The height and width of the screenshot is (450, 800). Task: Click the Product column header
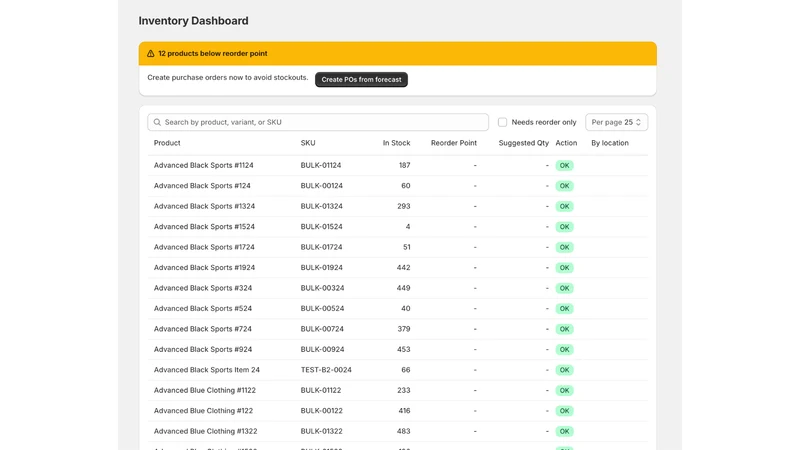[x=167, y=143]
